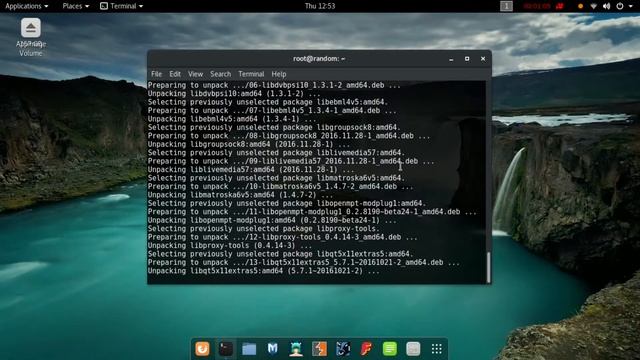This screenshot has height=360, width=640.
Task: Open the Terminal icon in the dock
Action: 226,349
